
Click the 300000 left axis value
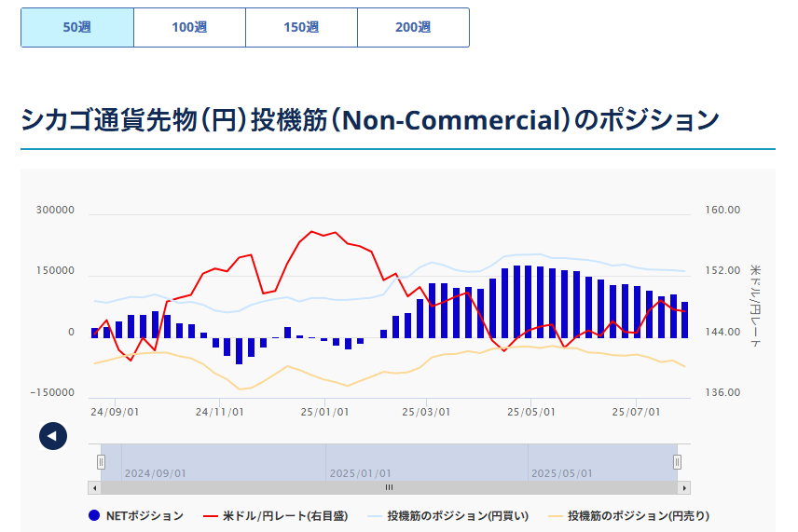pyautogui.click(x=55, y=210)
